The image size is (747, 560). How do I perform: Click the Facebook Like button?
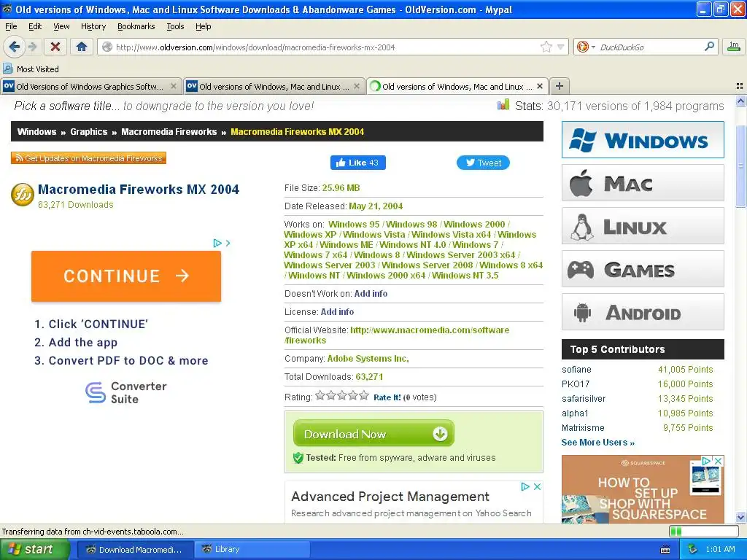pyautogui.click(x=357, y=163)
